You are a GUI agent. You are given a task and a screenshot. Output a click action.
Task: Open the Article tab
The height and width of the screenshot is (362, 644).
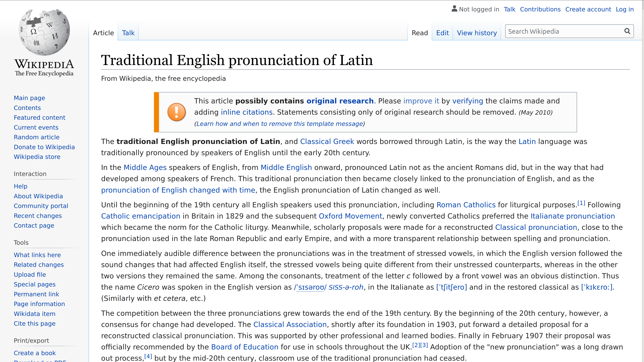click(x=103, y=33)
